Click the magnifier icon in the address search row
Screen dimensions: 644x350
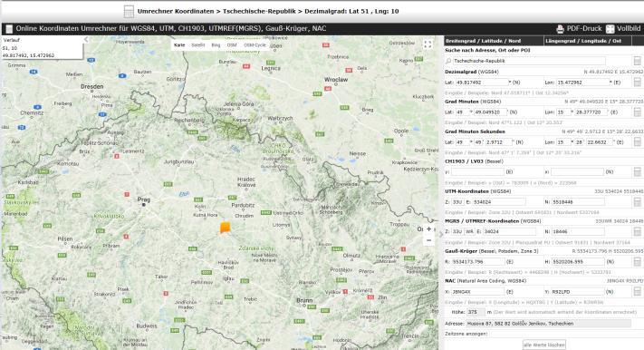coord(448,61)
